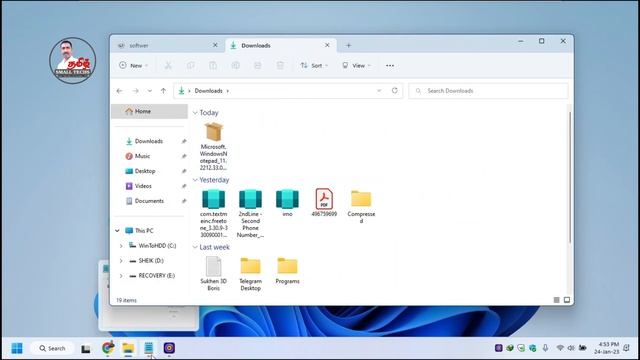Image resolution: width=640 pixels, height=360 pixels.
Task: Expand the SHEIK (D:) drive
Action: (x=121, y=260)
